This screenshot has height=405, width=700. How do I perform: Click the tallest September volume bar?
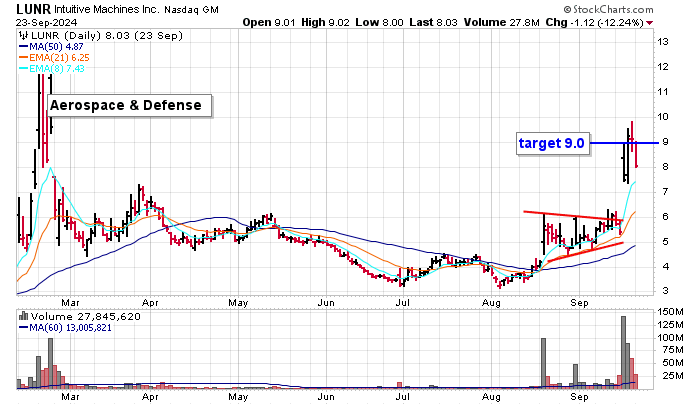[624, 352]
